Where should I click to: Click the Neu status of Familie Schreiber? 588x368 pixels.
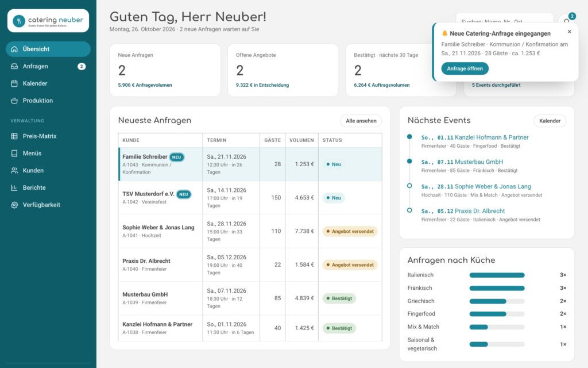pos(334,164)
